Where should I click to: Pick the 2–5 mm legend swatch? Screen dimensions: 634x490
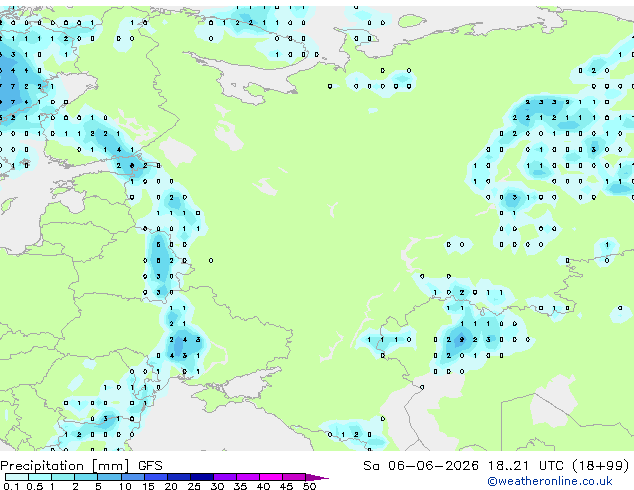click(86, 477)
